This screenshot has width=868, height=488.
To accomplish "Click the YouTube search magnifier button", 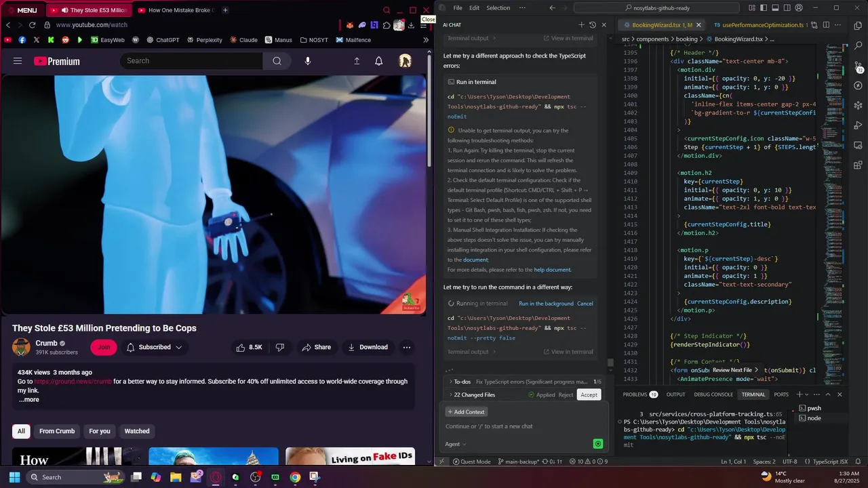I will point(277,61).
